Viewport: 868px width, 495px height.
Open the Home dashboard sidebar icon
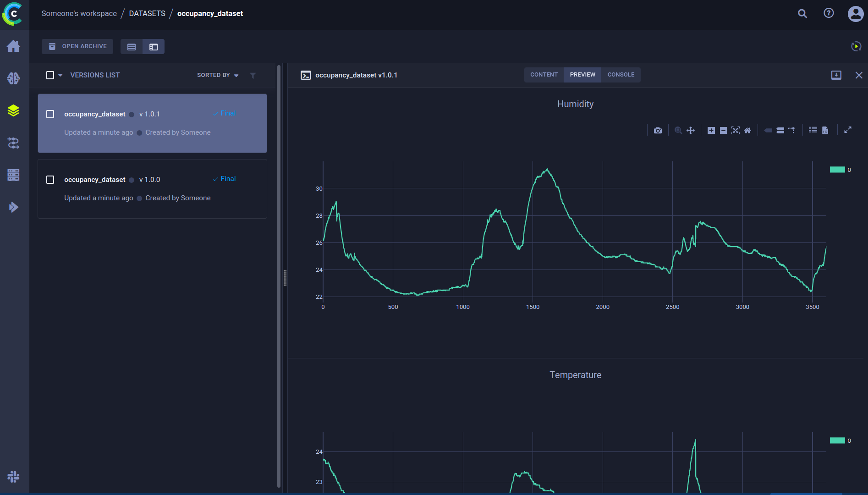(x=13, y=46)
